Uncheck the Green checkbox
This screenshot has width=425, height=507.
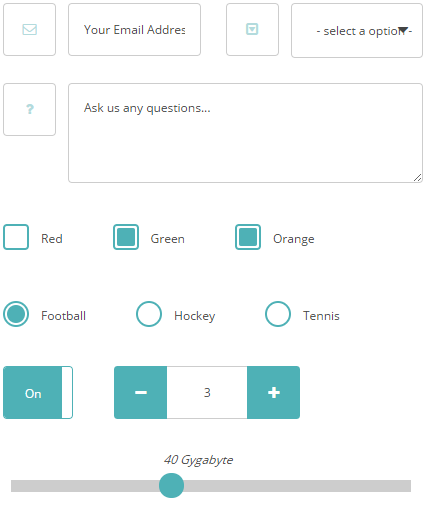click(x=126, y=237)
